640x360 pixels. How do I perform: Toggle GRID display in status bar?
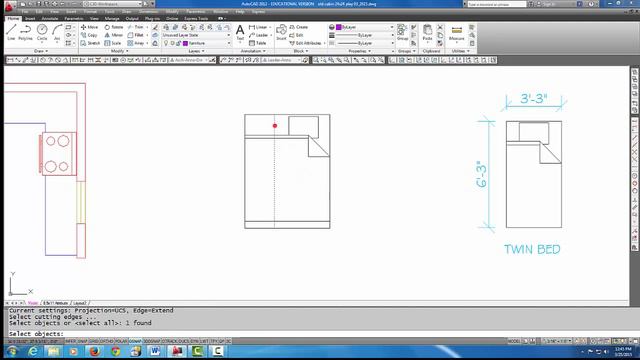pos(94,341)
